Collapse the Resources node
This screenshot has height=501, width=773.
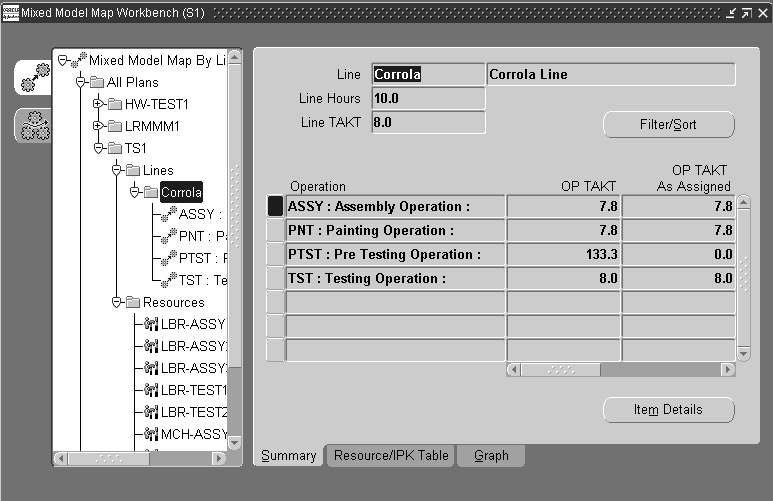tap(116, 302)
